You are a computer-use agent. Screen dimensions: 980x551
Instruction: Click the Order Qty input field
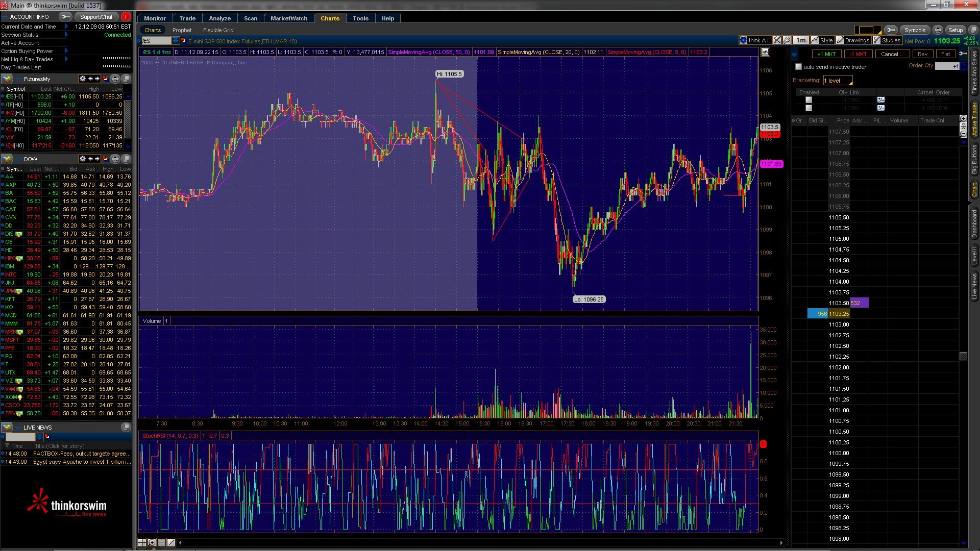tap(947, 66)
